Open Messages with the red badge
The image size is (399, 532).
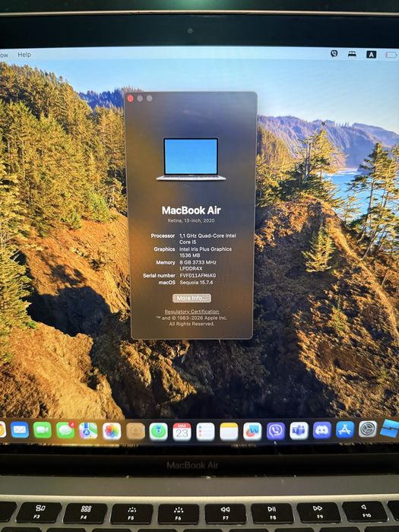point(65,430)
